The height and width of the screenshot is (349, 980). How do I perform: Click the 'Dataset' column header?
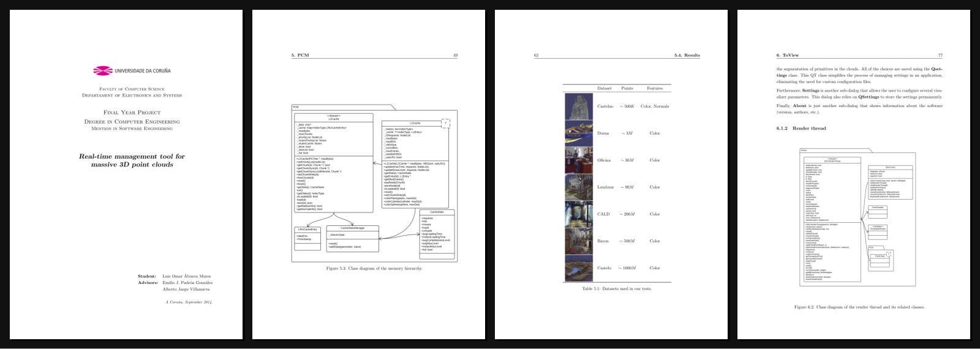pos(605,88)
